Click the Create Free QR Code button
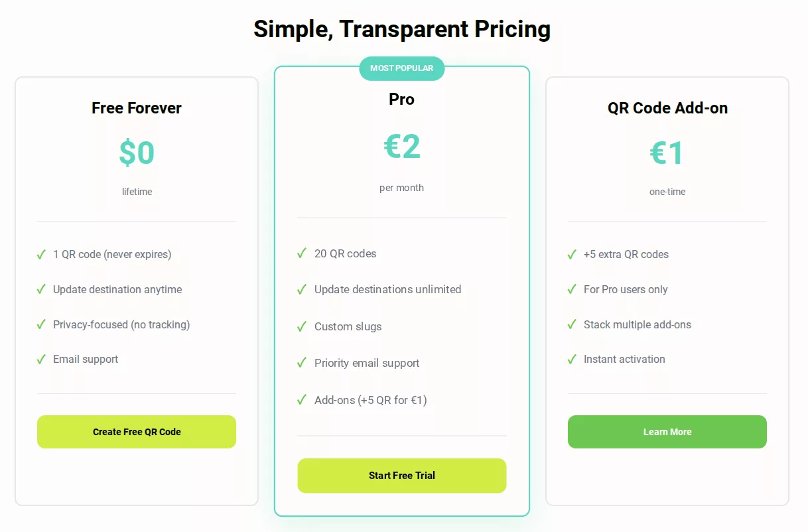The height and width of the screenshot is (532, 808). coord(137,432)
